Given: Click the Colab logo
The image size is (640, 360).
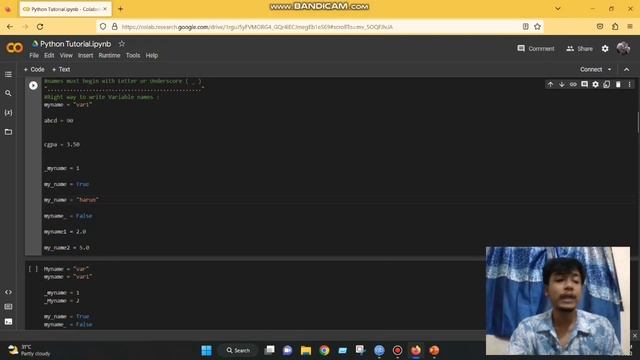Looking at the screenshot, I should pyautogui.click(x=15, y=48).
